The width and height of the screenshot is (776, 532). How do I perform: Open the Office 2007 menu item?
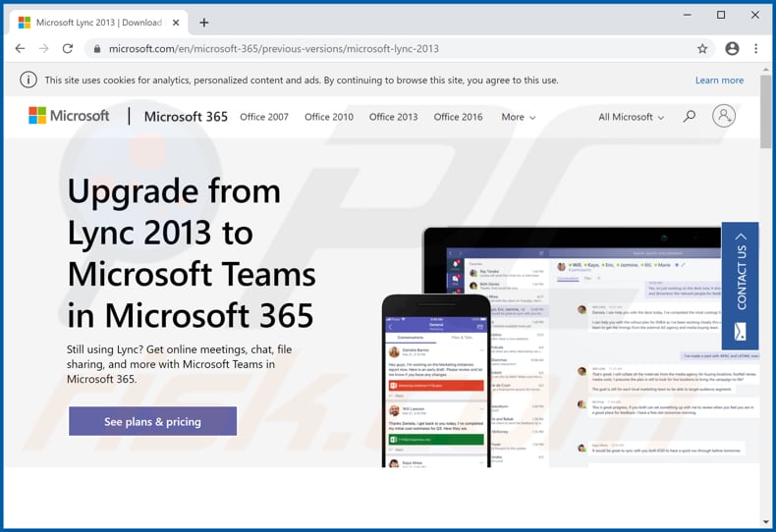pyautogui.click(x=264, y=117)
